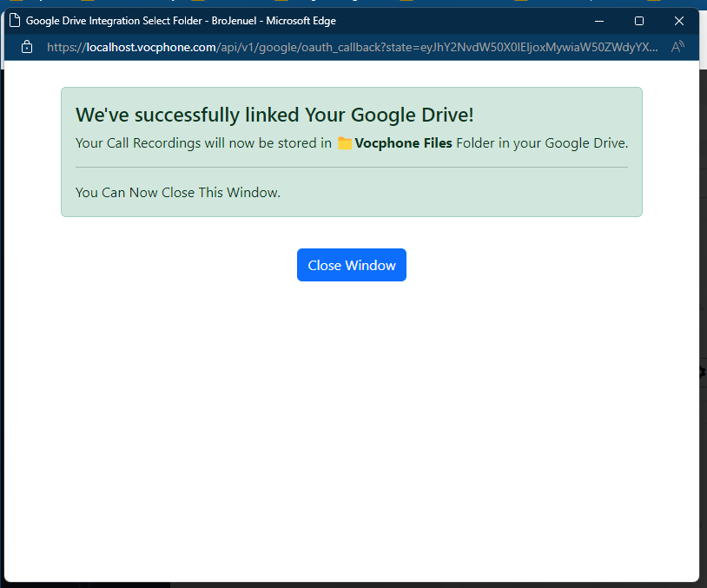707x588 pixels.
Task: Click the Read aloud icon beside the URL
Action: (x=677, y=47)
